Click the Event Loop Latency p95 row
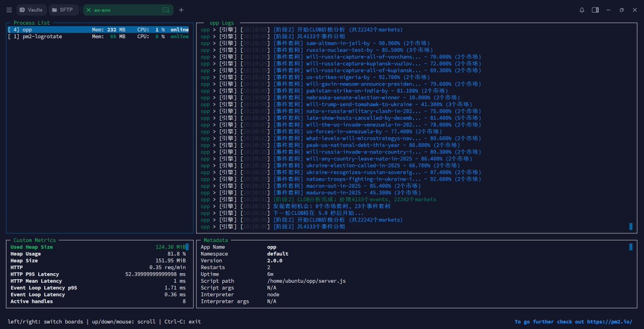 98,288
